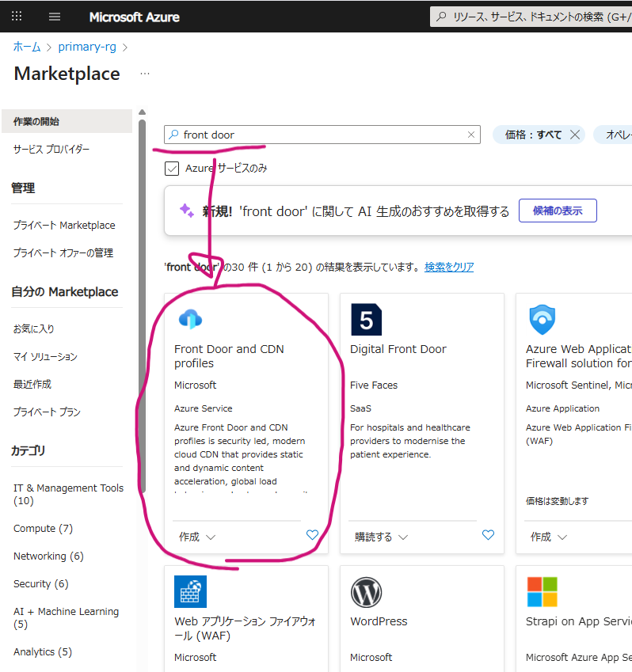Open プライベート オファーの管理

click(63, 252)
